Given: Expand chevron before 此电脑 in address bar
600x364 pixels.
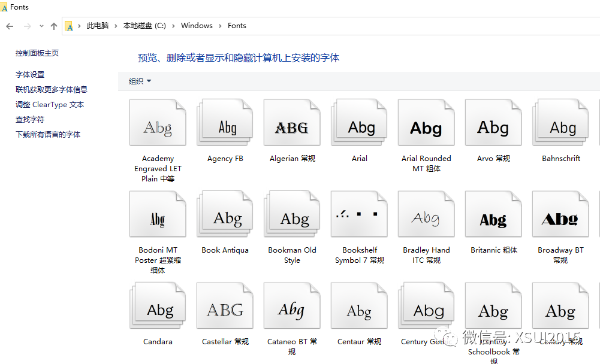Looking at the screenshot, I should 79,26.
